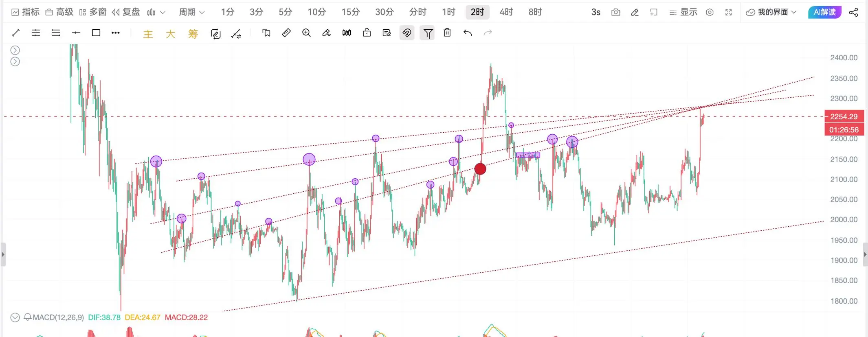Screen dimensions: 868x337
Task: Click the sticky note icon in top bar
Action: [654, 12]
